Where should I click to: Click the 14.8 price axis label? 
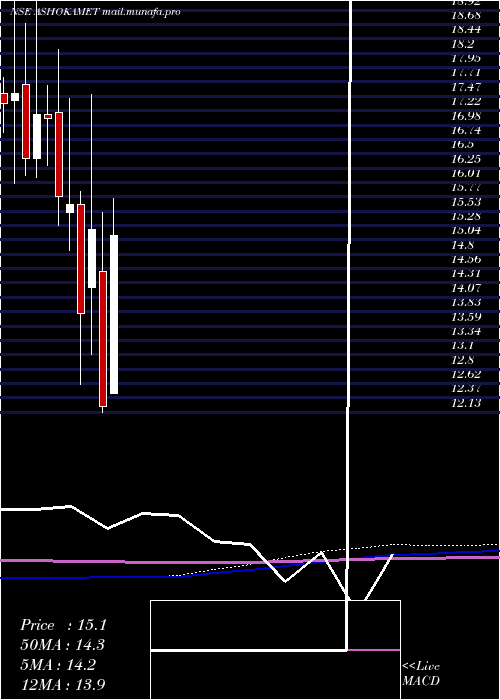[x=463, y=245]
